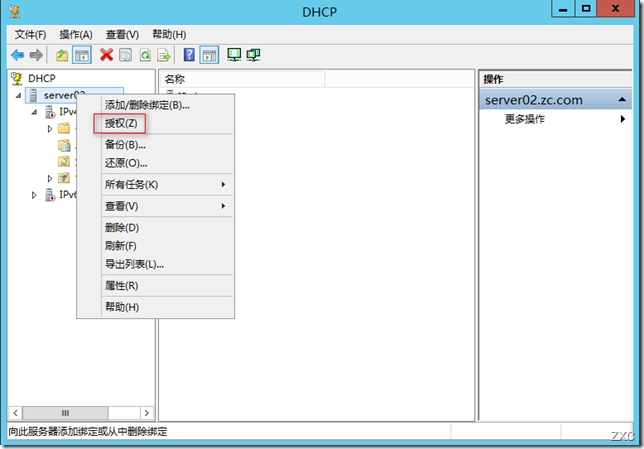Click the Up one level folder icon
This screenshot has width=644, height=449.
62,55
